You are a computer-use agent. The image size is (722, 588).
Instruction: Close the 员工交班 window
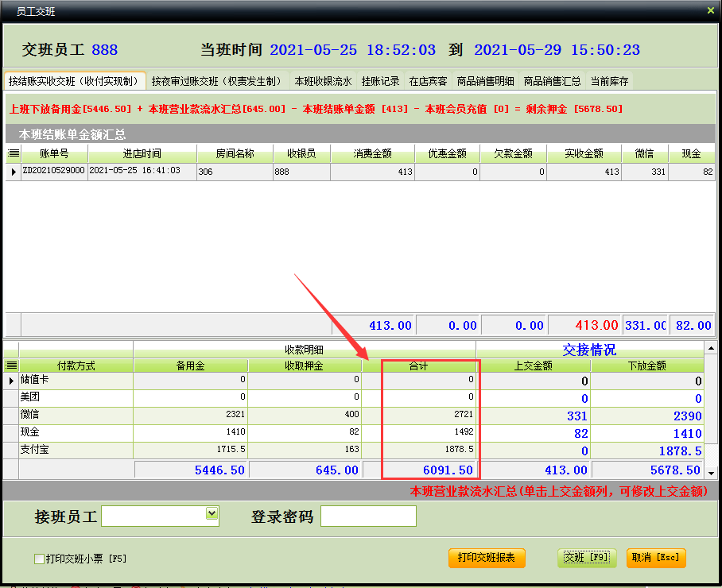(711, 10)
